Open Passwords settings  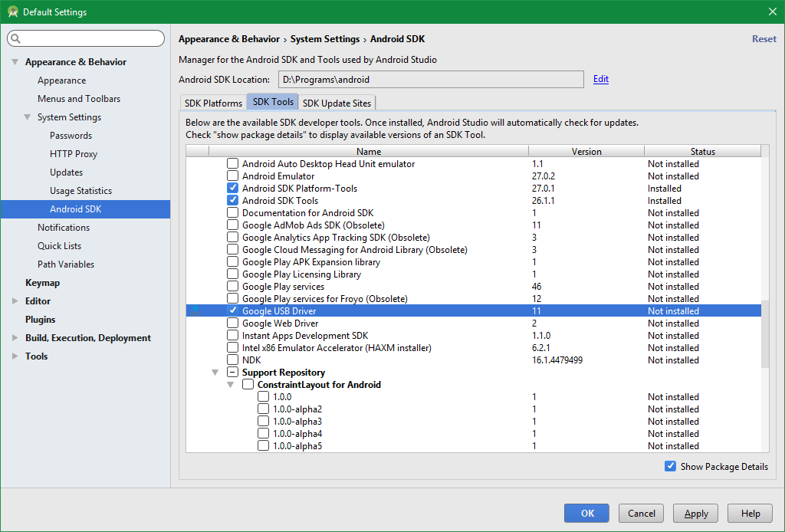pyautogui.click(x=71, y=136)
